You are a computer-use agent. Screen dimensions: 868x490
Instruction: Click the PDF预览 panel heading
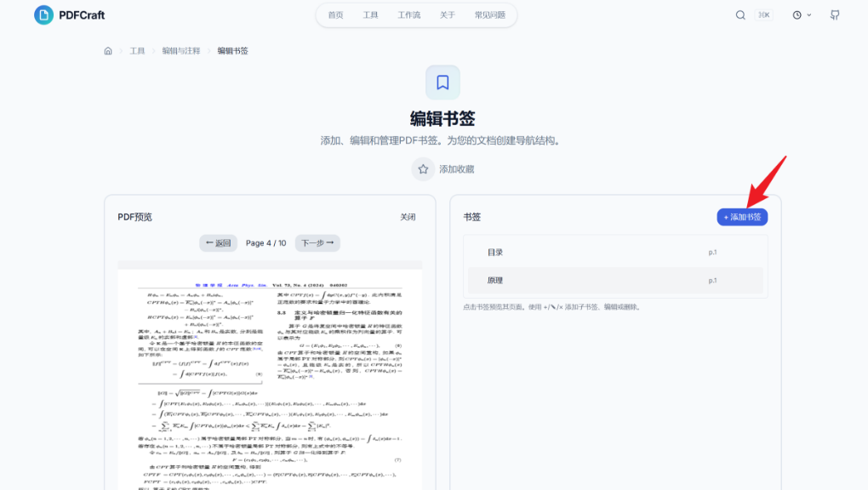coord(134,217)
